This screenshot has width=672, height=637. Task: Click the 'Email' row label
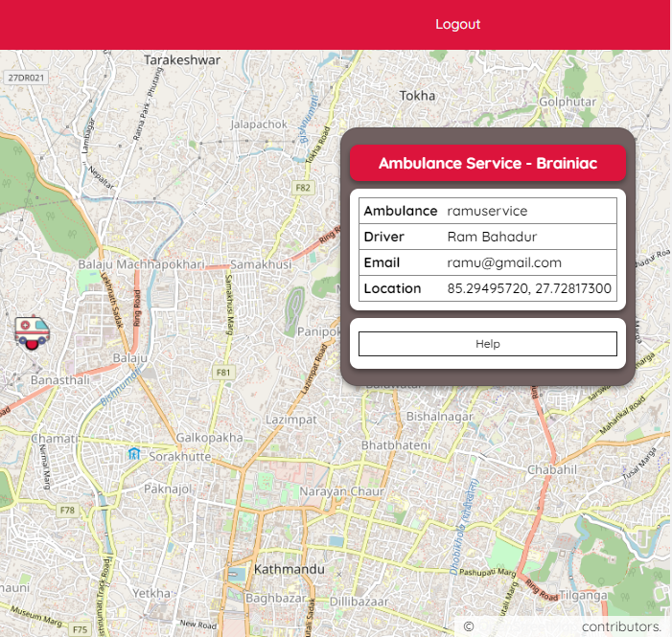pos(382,262)
